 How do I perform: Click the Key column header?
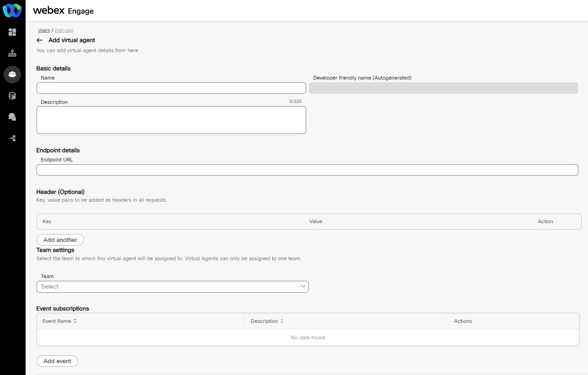click(x=47, y=221)
